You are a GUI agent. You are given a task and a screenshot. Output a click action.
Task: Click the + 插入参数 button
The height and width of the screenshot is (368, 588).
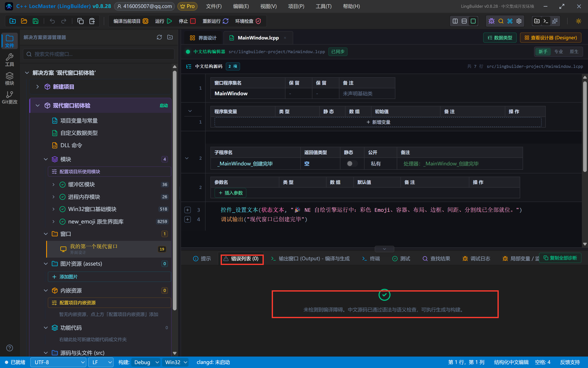tap(230, 193)
